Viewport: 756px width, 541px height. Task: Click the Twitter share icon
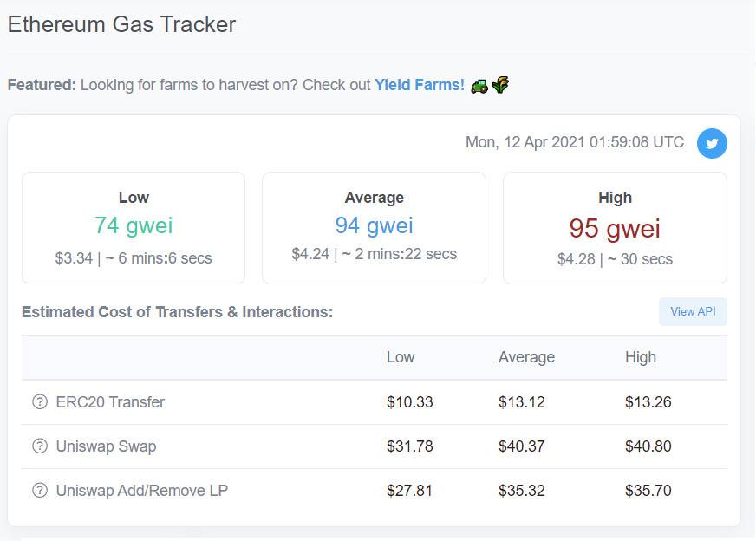pos(712,143)
